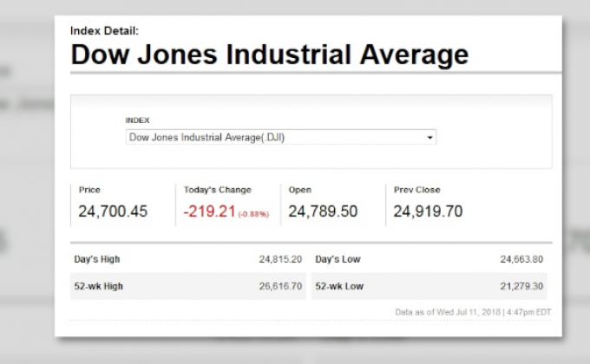Click the red Today's Change value -219.21
Viewport: 590px width, 364px height.
(x=209, y=211)
